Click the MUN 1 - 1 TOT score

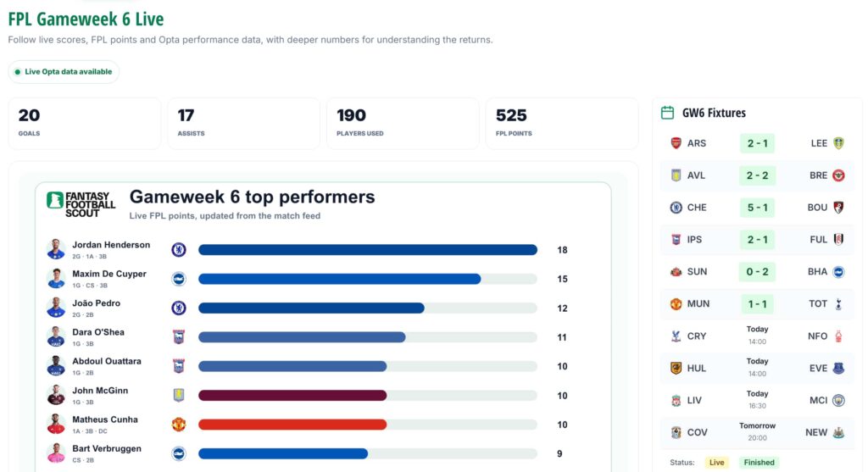[757, 303]
